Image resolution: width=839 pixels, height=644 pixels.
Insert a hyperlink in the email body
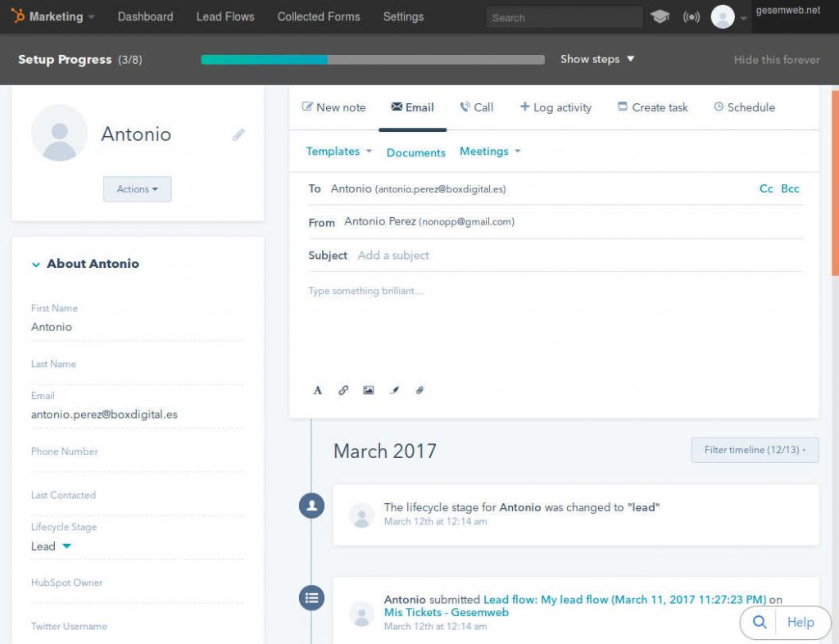pyautogui.click(x=342, y=390)
